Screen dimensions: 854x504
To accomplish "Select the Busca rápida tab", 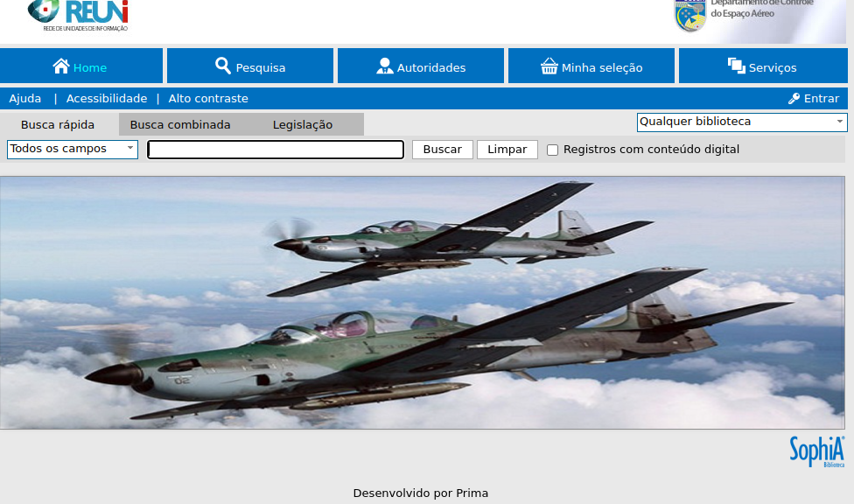I will pos(58,125).
